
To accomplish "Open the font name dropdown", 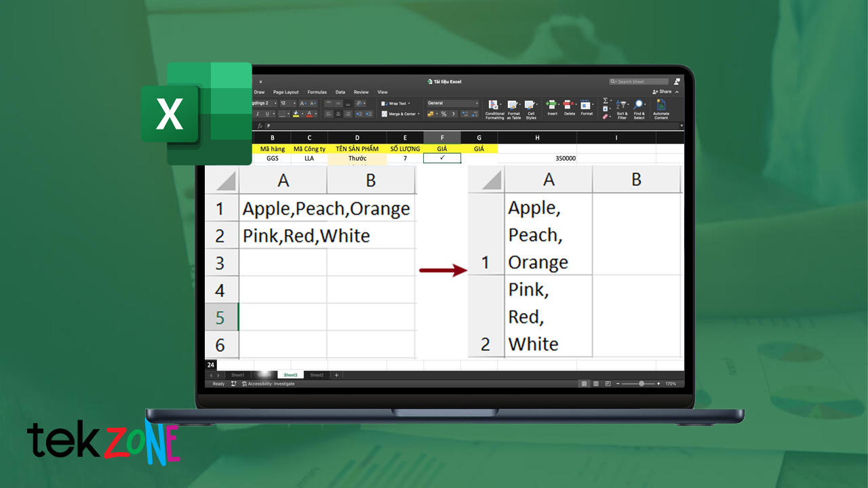I will [x=275, y=103].
